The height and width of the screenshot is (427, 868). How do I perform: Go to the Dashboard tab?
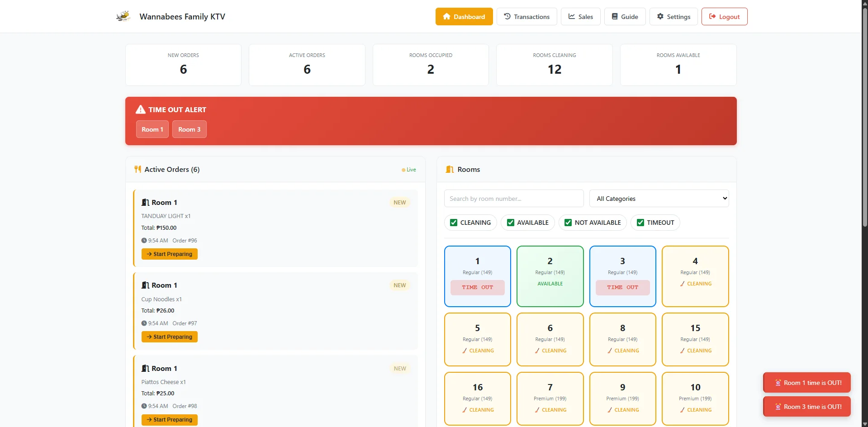[464, 17]
